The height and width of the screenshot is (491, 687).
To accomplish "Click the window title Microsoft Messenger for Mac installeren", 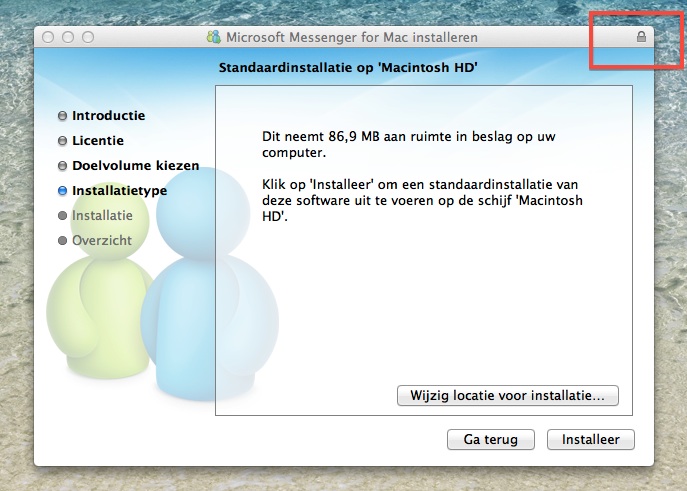I will (352, 37).
